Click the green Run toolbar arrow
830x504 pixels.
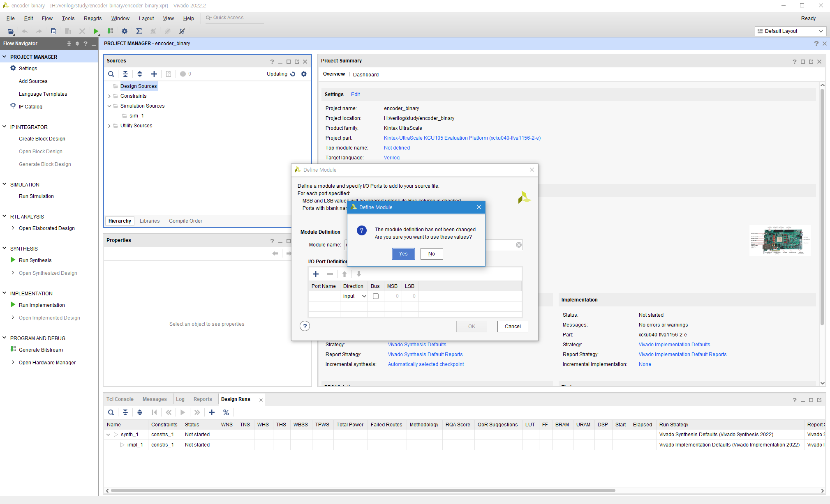pos(96,31)
